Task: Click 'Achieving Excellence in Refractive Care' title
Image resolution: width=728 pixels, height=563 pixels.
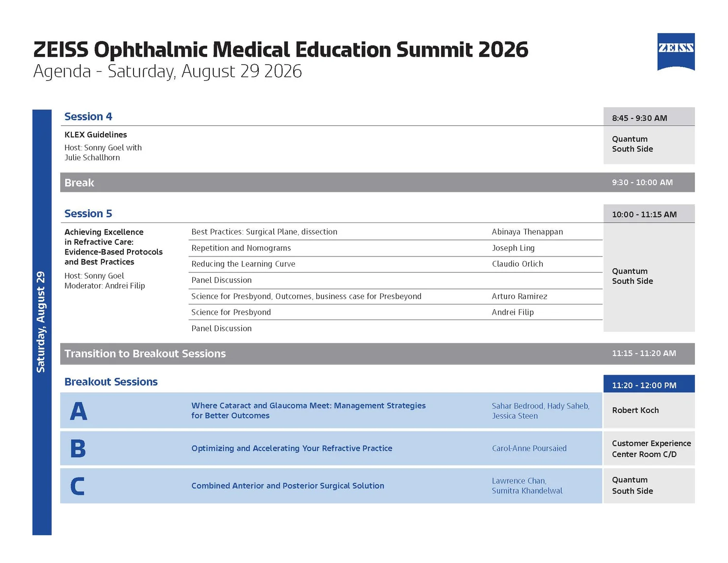Action: point(114,247)
